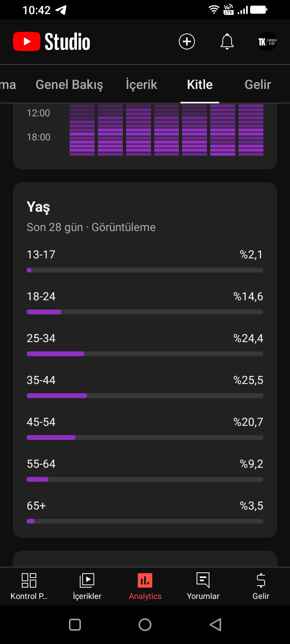Tap the YouTube Studio logo
290x644 pixels.
(x=52, y=41)
